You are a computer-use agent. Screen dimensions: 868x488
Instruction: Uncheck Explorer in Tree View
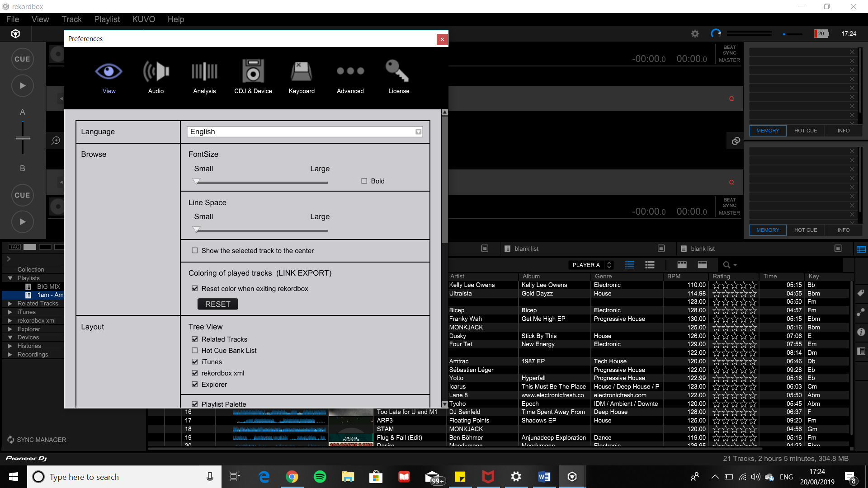(x=195, y=384)
